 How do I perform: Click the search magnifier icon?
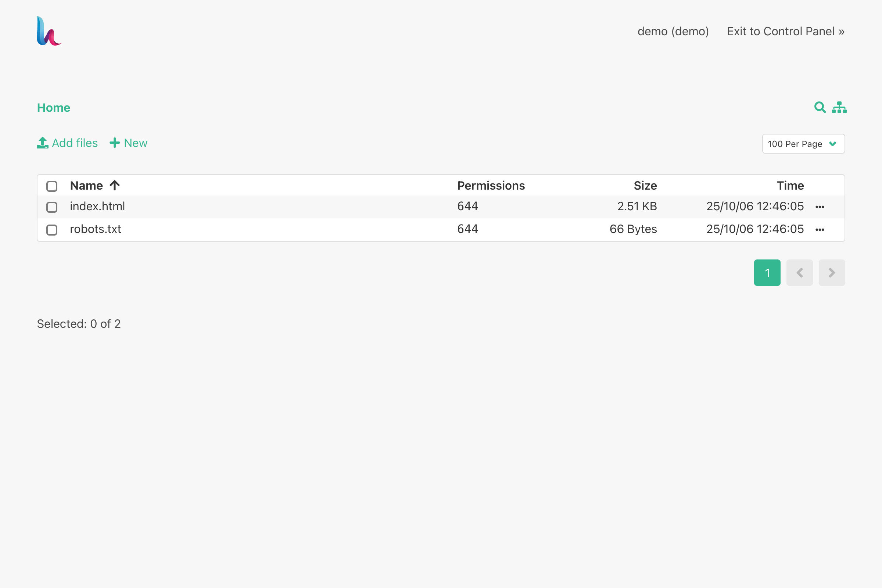coord(820,108)
